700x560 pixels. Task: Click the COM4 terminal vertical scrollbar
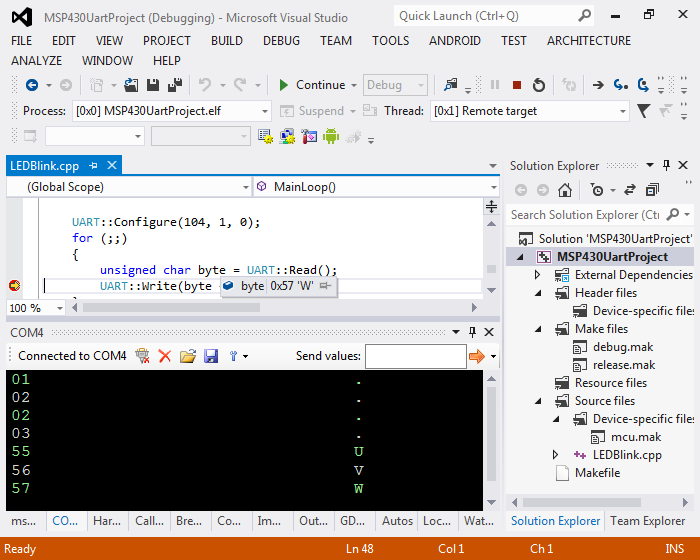(x=491, y=434)
